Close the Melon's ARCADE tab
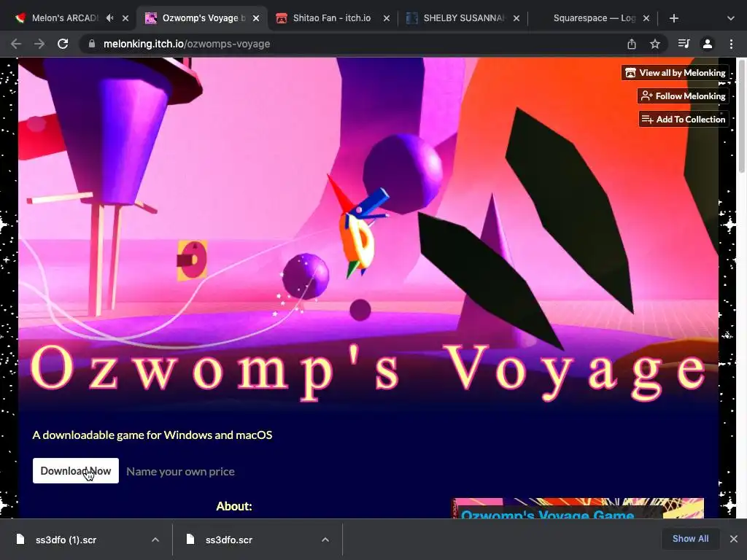The image size is (747, 560). click(125, 18)
